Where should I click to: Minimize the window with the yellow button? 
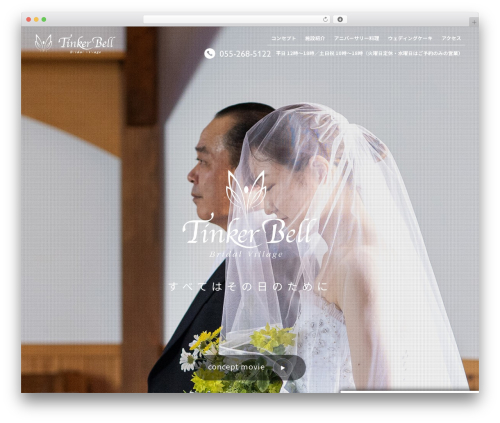pyautogui.click(x=36, y=19)
